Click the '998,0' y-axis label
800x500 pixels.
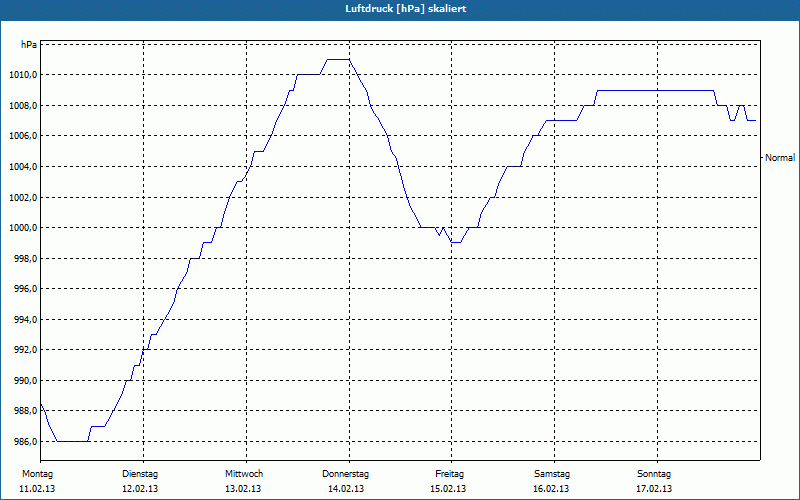point(26,259)
